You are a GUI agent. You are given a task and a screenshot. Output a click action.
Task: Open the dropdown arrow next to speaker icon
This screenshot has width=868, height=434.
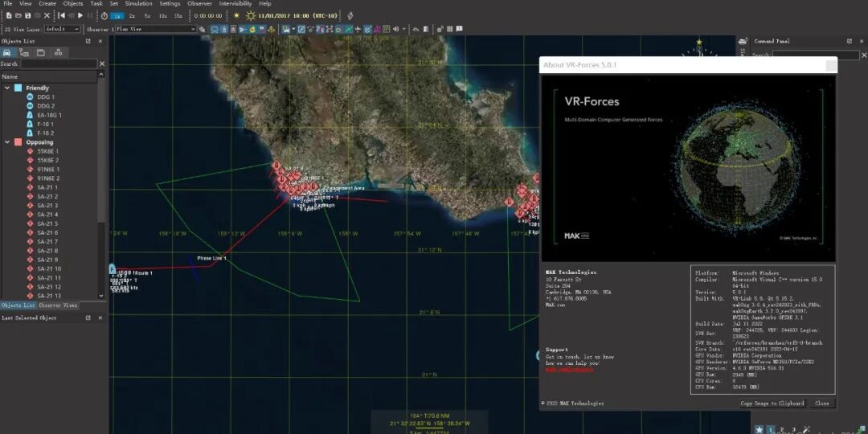click(x=404, y=29)
